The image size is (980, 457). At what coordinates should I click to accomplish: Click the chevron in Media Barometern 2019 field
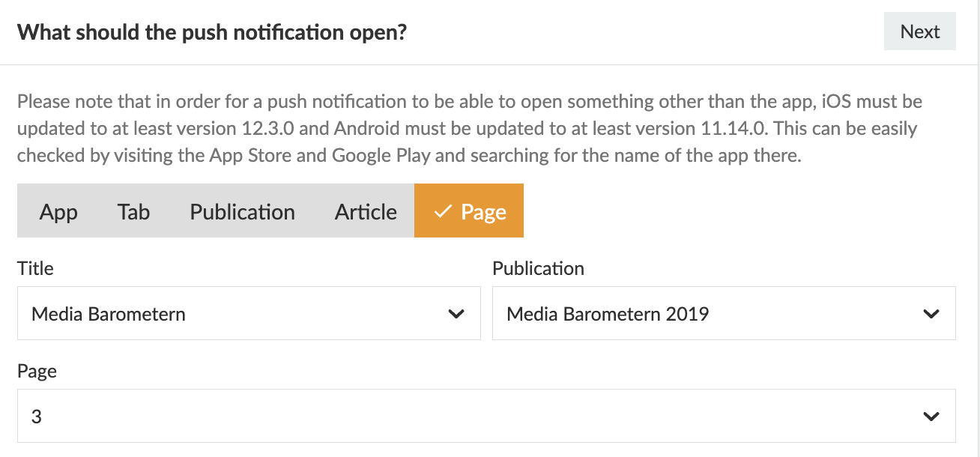point(931,314)
